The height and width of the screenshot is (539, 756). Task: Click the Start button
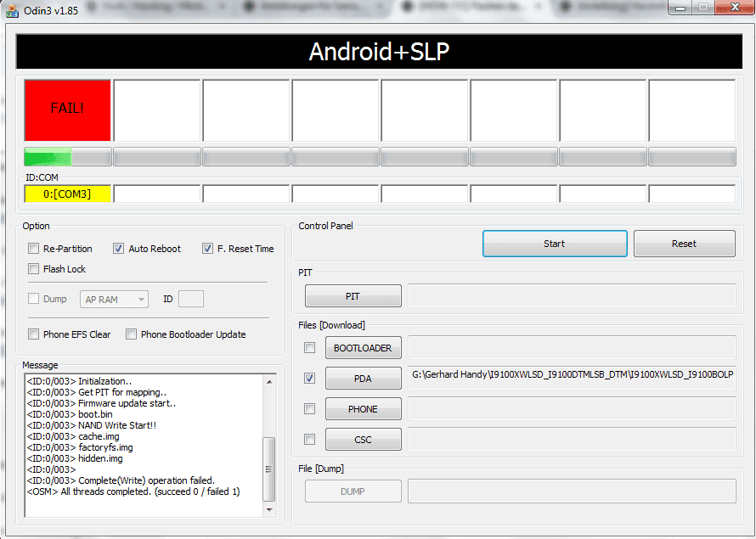555,244
